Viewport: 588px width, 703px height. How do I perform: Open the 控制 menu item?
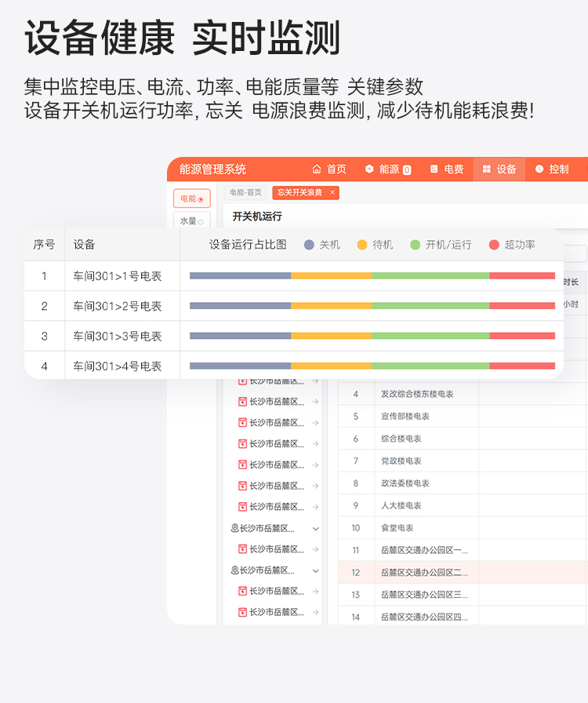point(552,169)
